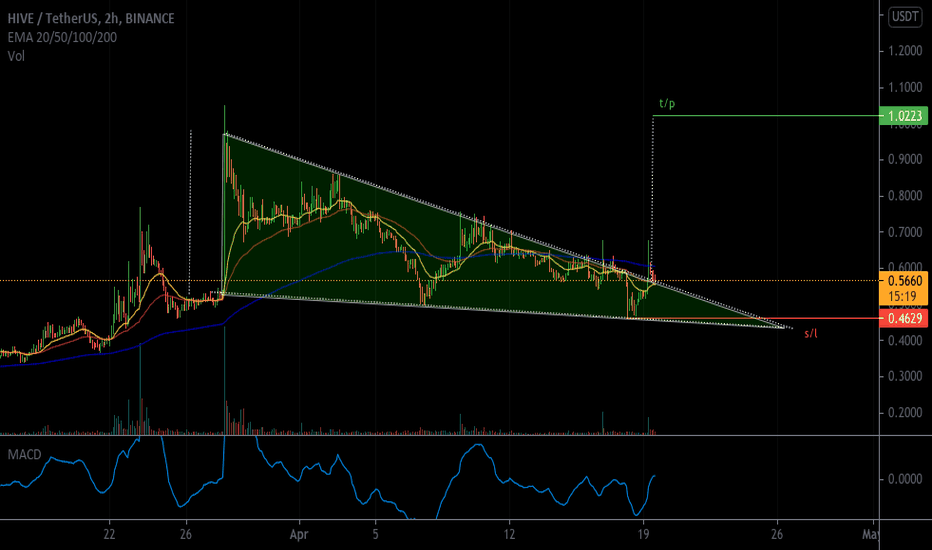Click the 0.8000 price axis value
The height and width of the screenshot is (550, 932).
[x=905, y=196]
